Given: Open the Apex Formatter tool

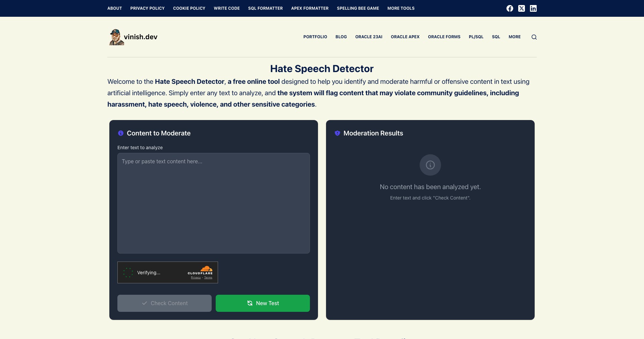Looking at the screenshot, I should (x=310, y=8).
